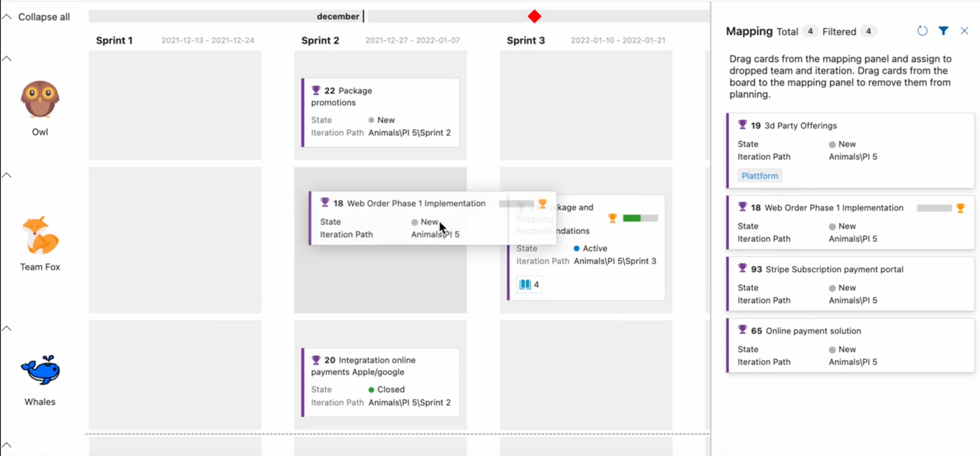Image resolution: width=980 pixels, height=456 pixels.
Task: Select the Sprint 3 column header
Action: point(526,40)
